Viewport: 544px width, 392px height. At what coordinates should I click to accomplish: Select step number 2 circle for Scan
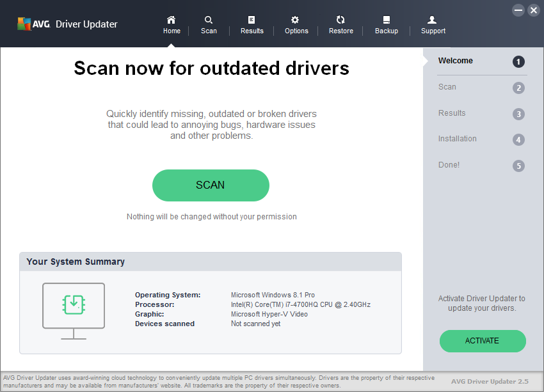point(518,88)
